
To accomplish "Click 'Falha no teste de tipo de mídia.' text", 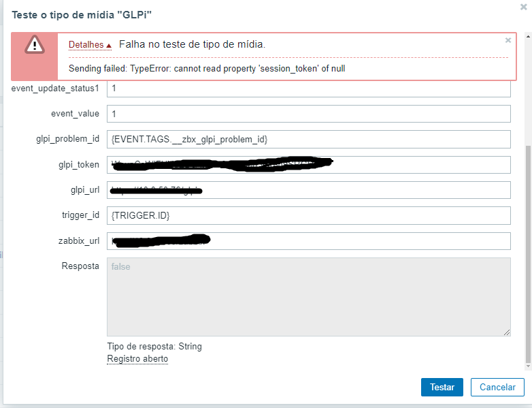I will pos(192,44).
